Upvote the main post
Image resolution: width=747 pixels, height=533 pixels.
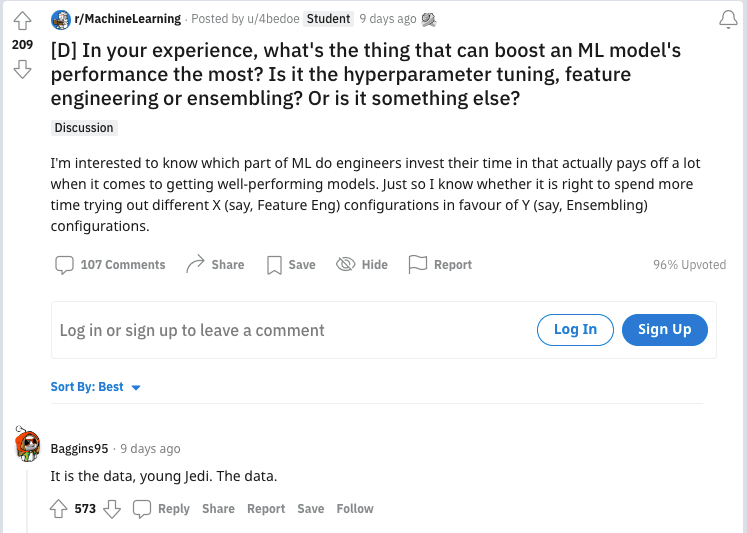[22, 21]
